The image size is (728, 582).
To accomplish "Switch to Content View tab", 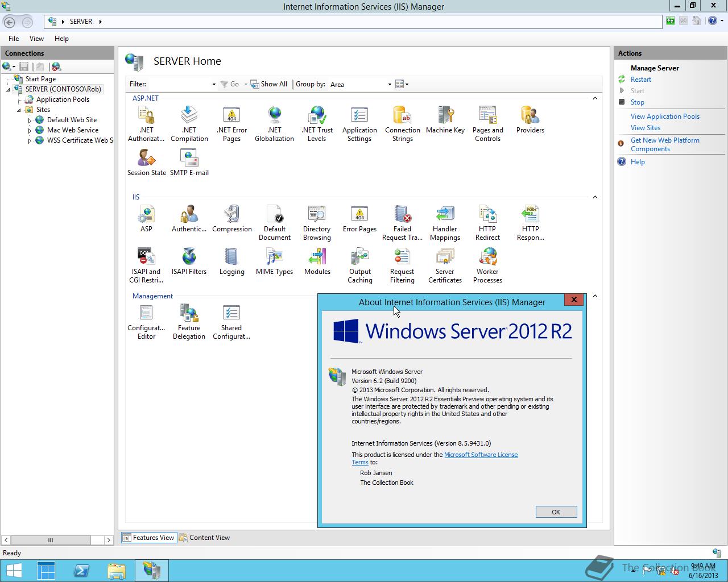I will (x=205, y=538).
